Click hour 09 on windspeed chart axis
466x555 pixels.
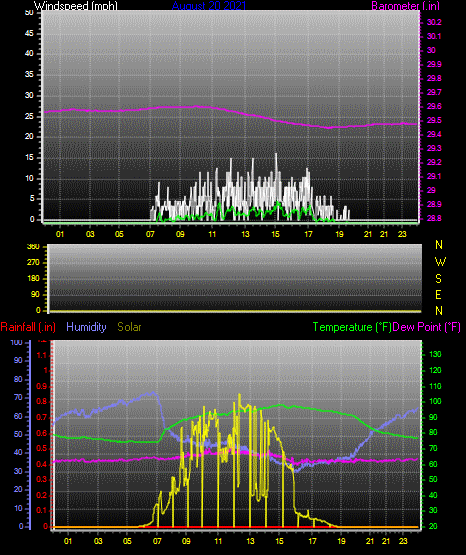point(180,234)
